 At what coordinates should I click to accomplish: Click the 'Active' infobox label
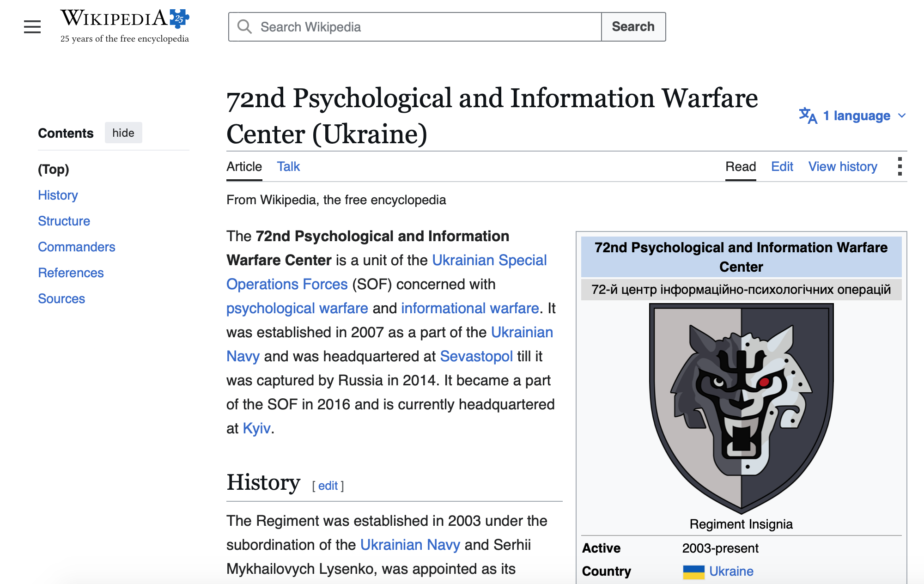pyautogui.click(x=601, y=548)
